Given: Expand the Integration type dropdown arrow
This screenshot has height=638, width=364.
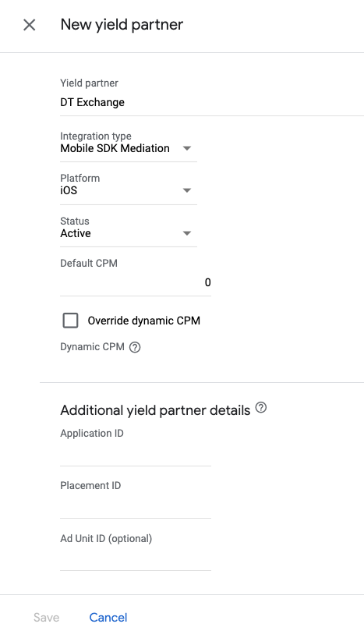Looking at the screenshot, I should pyautogui.click(x=187, y=148).
